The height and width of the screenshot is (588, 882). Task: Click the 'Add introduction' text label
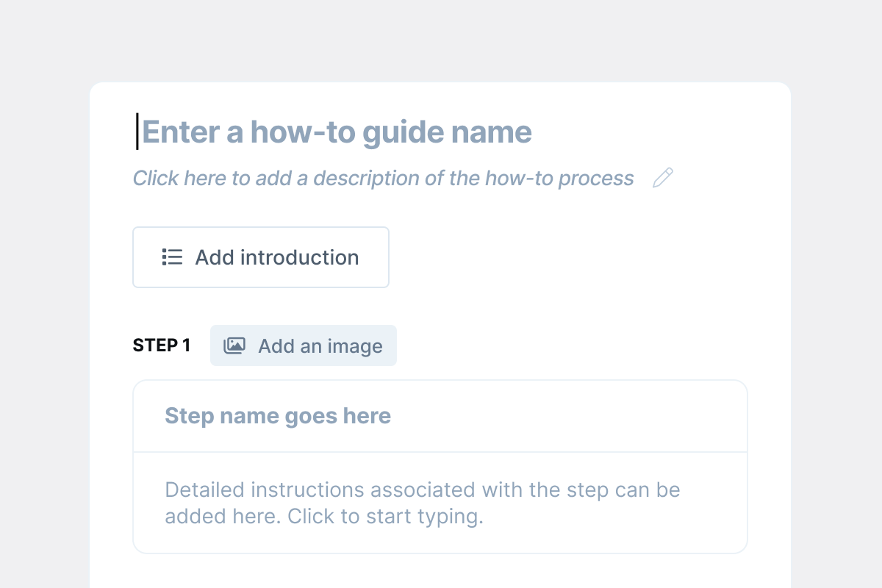coord(277,257)
